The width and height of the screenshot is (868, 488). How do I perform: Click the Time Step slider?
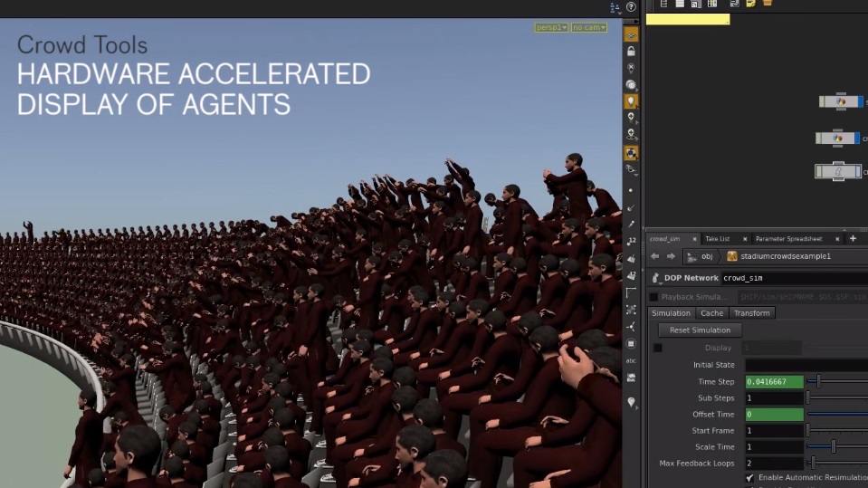[x=819, y=381]
